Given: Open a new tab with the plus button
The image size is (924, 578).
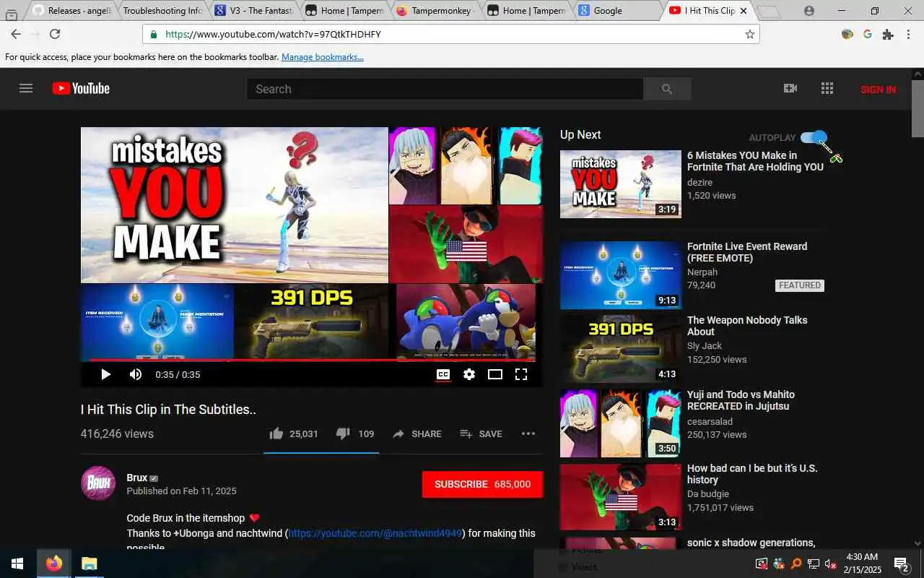Looking at the screenshot, I should pos(770,12).
